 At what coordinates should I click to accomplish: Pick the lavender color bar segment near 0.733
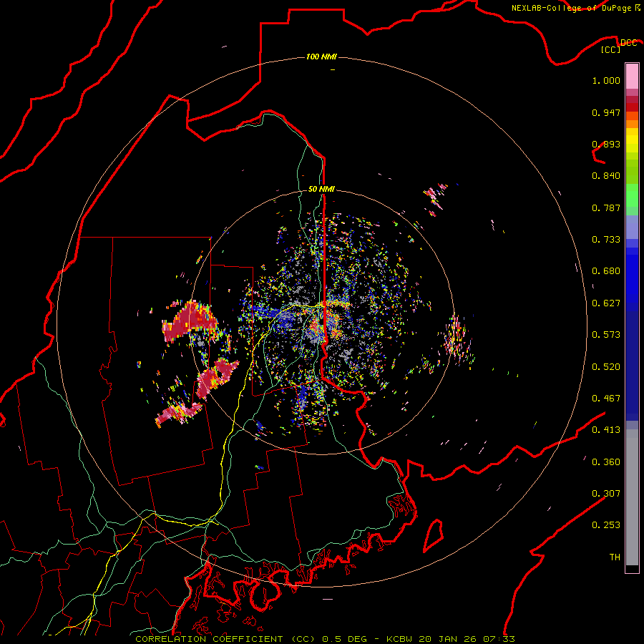pos(632,228)
